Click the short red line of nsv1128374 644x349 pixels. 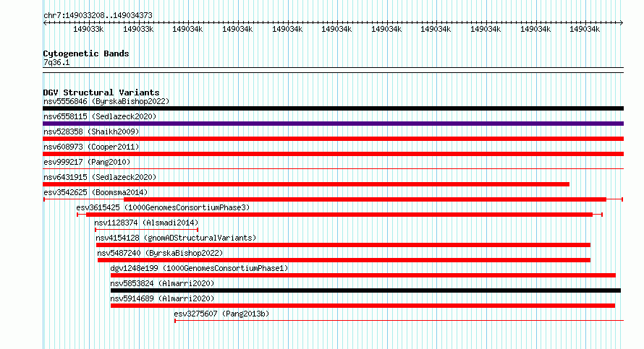(x=147, y=230)
